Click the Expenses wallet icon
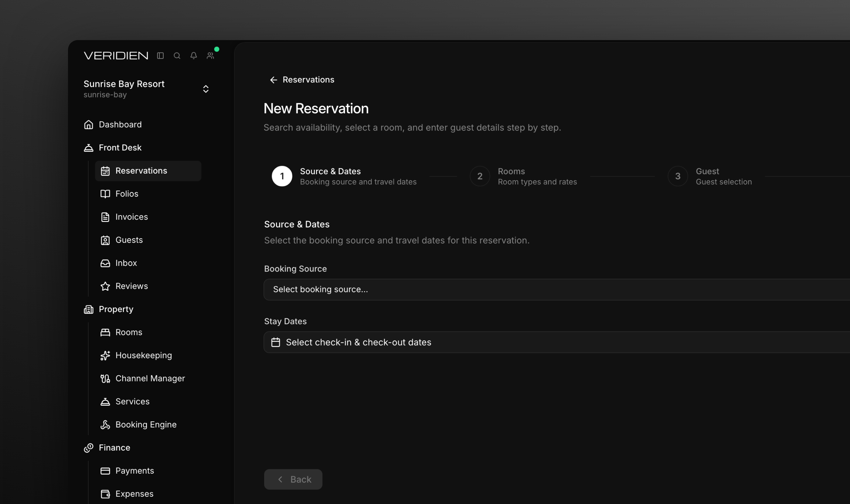 (x=105, y=494)
